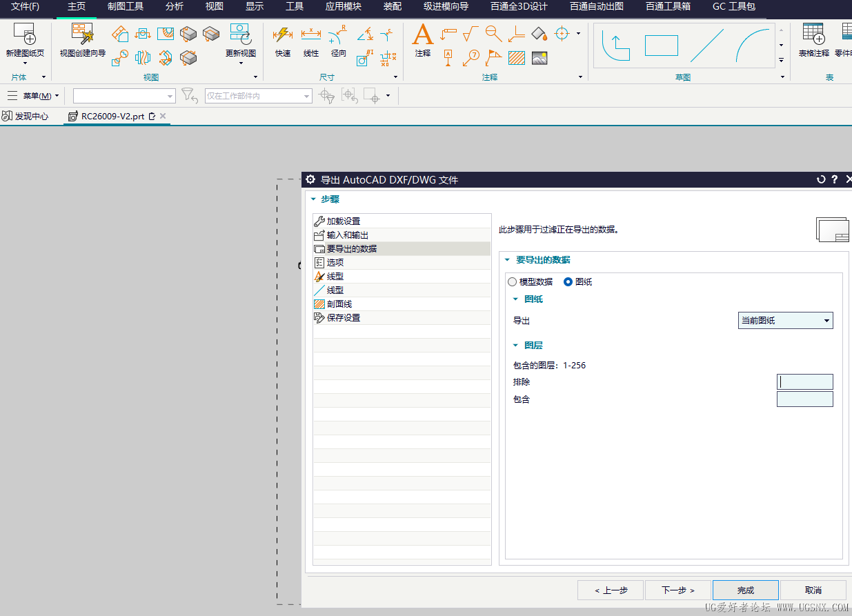
Task: Click the 取消 cancel button
Action: point(813,590)
